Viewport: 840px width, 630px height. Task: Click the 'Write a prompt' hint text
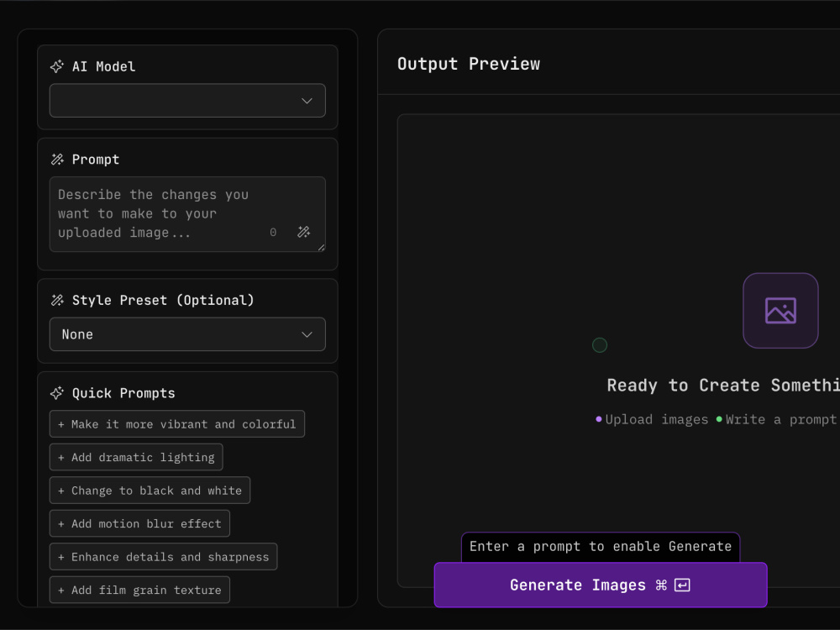click(780, 419)
